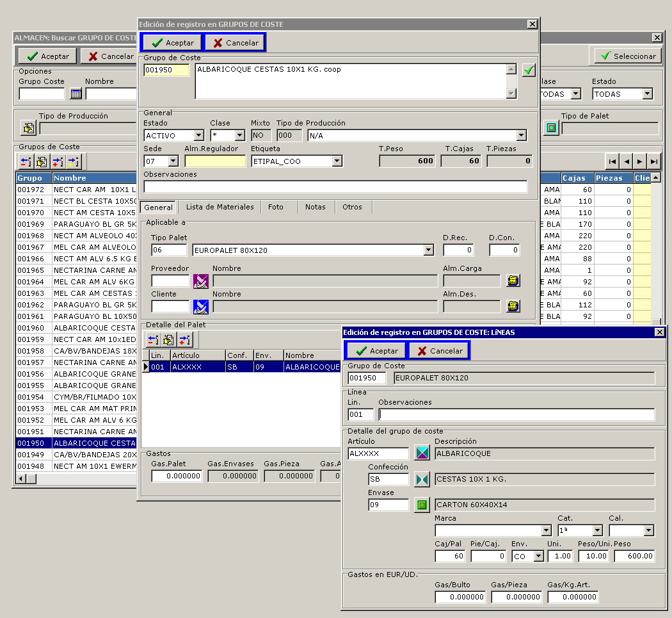Expand the Estado dropdown showing ACTIVO
Viewport: 672px width, 618px height.
(198, 136)
